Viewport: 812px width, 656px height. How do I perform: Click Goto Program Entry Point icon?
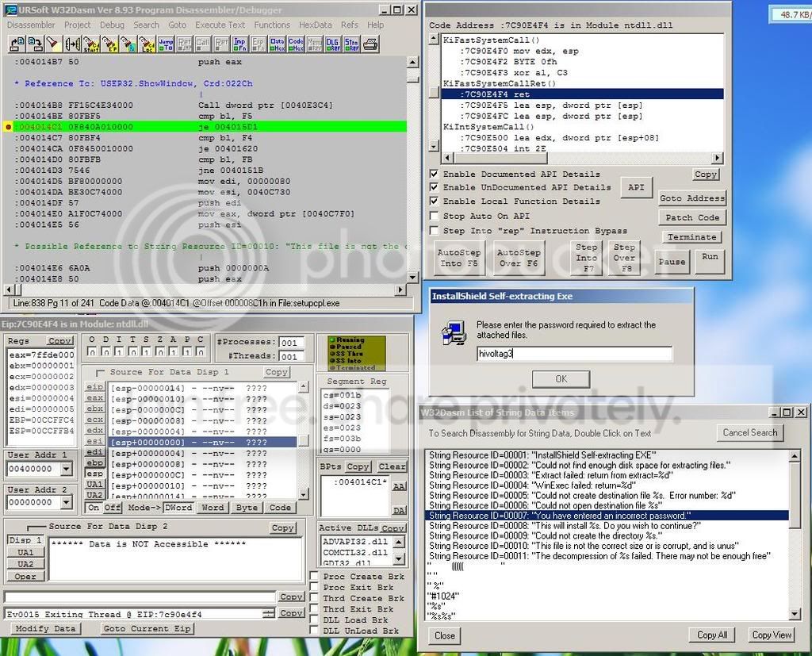tap(109, 44)
